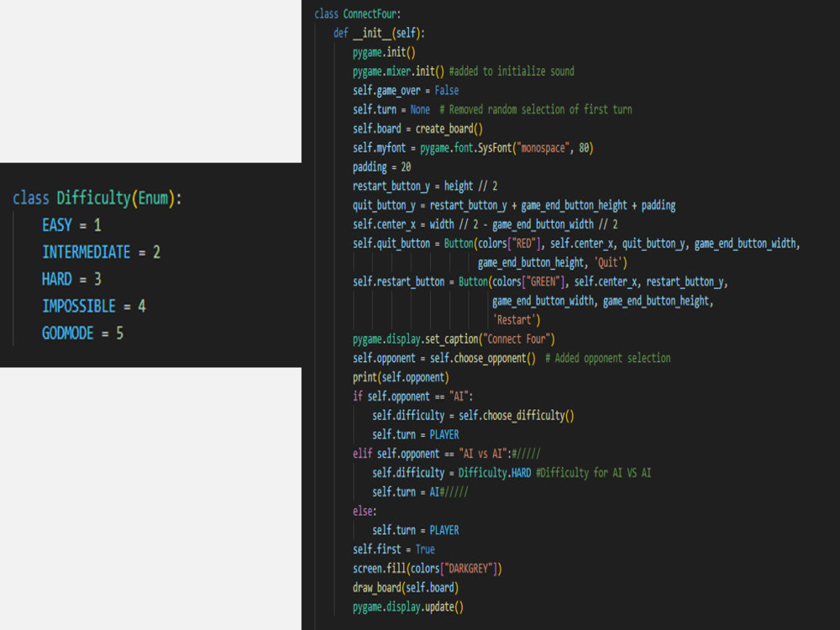This screenshot has height=630, width=840.
Task: Click 'self.difficulty = self.choose_difficulty()' line
Action: click(473, 416)
